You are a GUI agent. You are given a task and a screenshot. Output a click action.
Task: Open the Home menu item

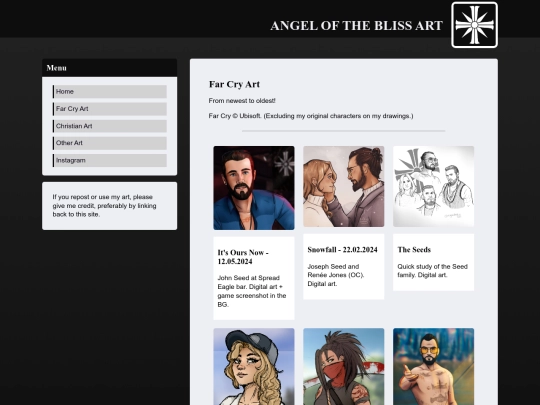[110, 92]
